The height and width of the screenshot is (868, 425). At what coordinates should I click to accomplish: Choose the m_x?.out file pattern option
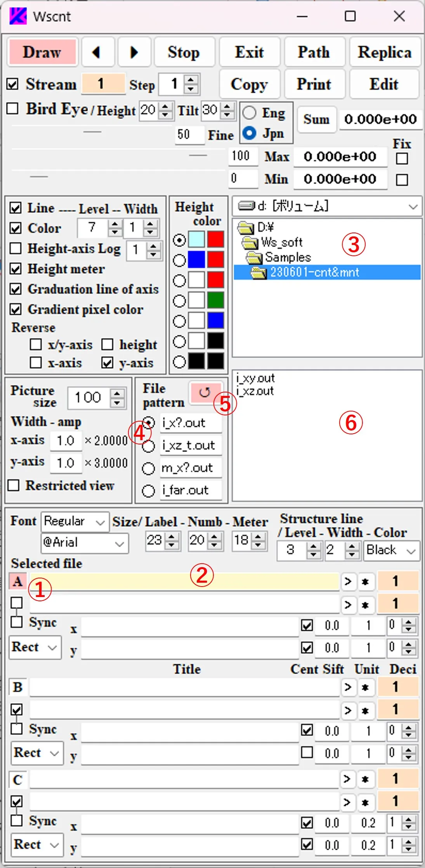pyautogui.click(x=148, y=468)
